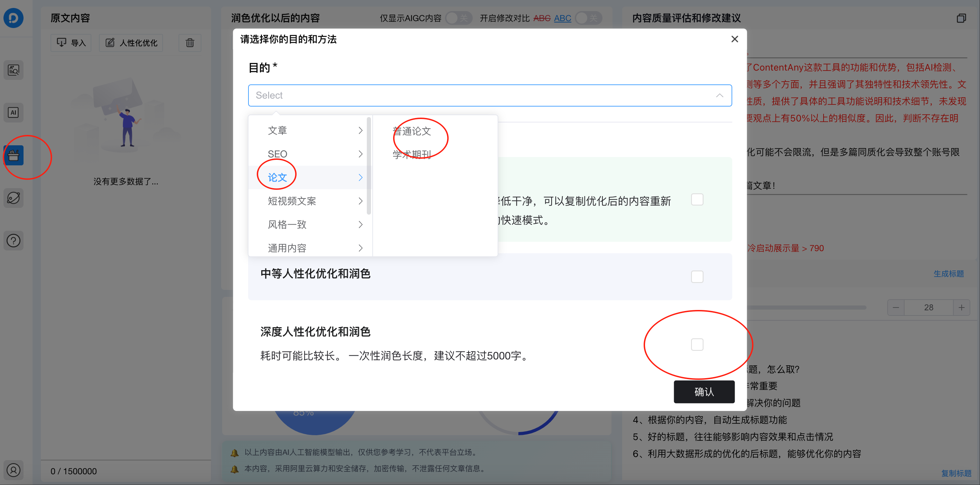980x485 pixels.
Task: Open the AI detection sidebar tool
Action: pyautogui.click(x=13, y=112)
